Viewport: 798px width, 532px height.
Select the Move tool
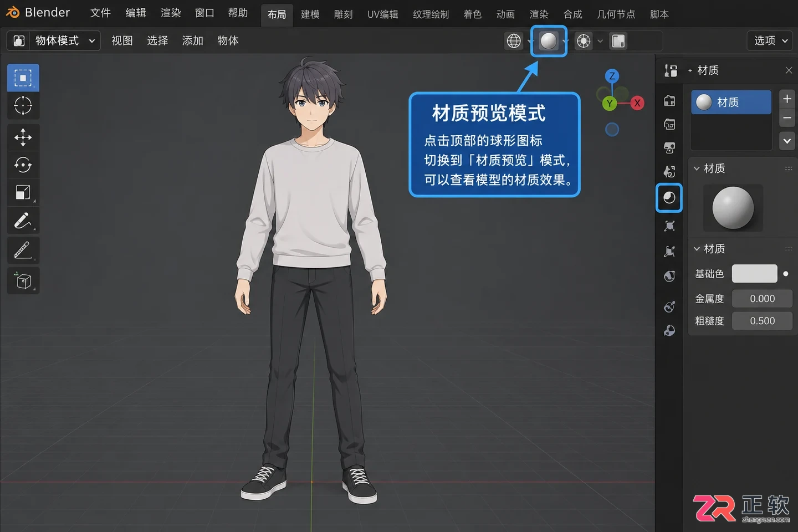click(x=23, y=137)
